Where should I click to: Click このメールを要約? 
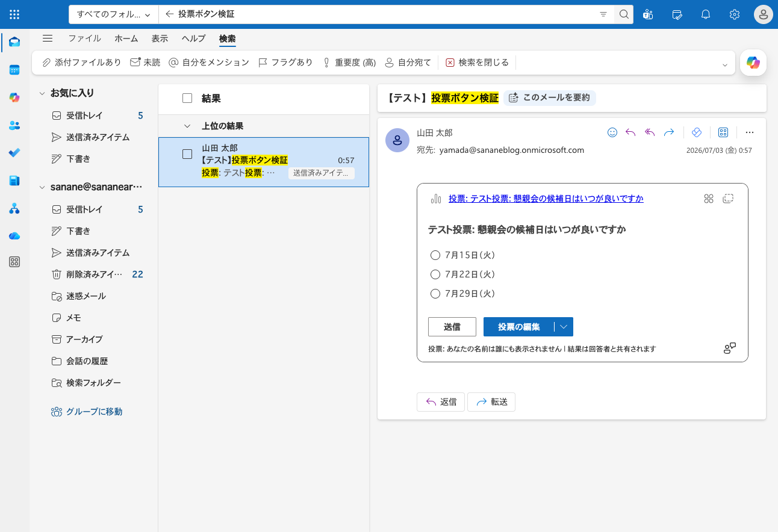coord(550,97)
